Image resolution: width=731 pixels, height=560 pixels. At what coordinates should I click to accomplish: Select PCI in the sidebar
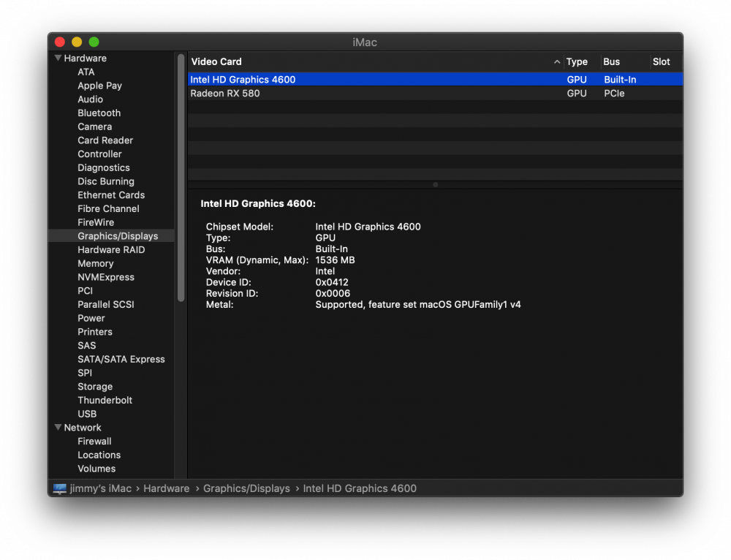pos(86,290)
